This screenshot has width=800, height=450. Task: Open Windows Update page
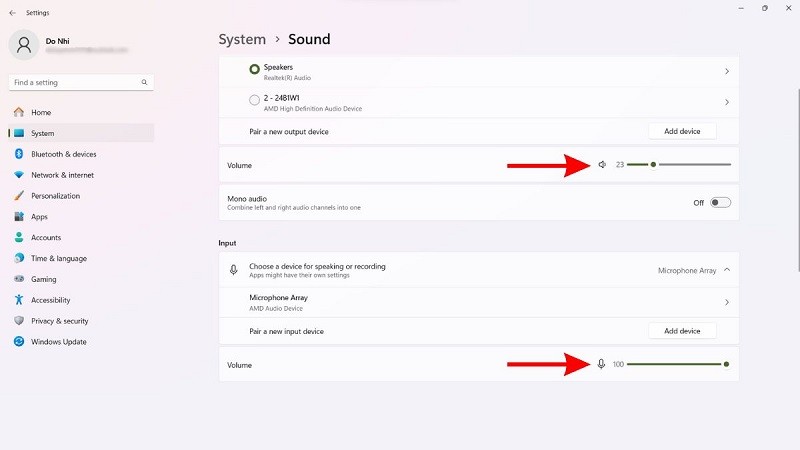click(x=57, y=342)
